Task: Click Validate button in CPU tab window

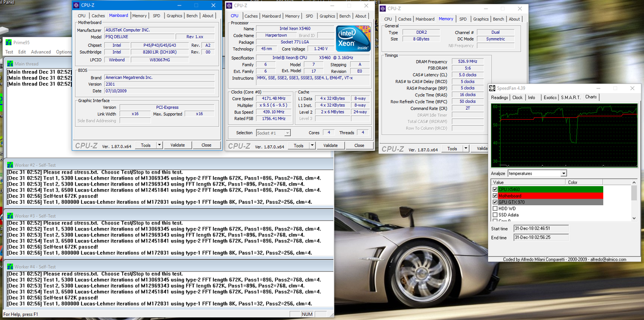Action: click(x=331, y=145)
